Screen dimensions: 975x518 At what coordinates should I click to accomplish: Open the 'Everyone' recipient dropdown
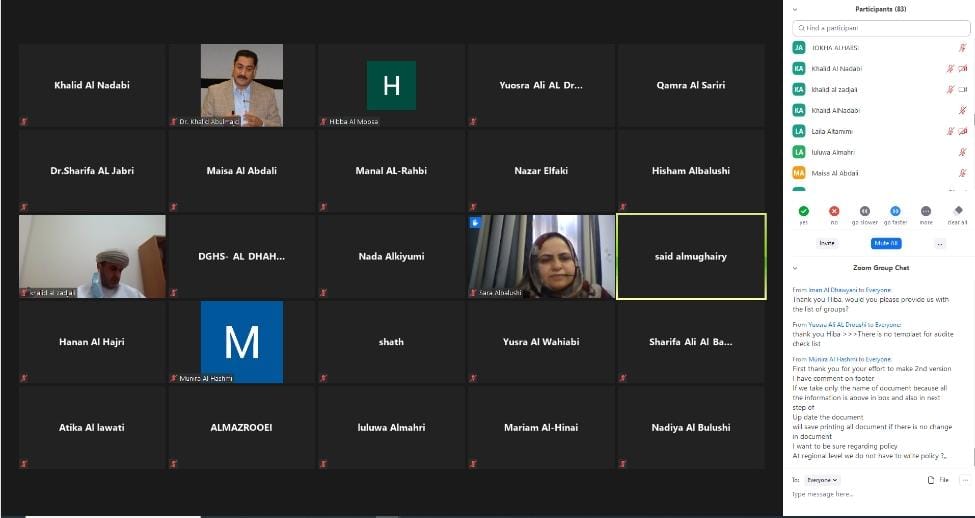click(x=822, y=480)
